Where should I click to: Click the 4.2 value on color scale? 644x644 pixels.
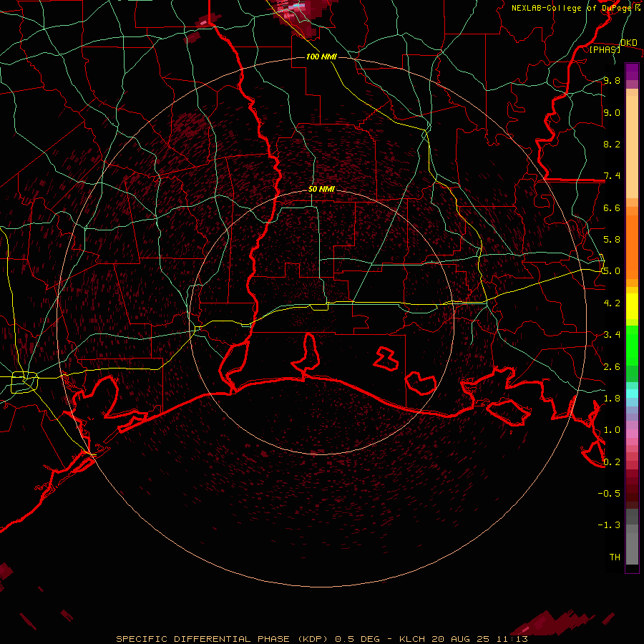(x=612, y=303)
